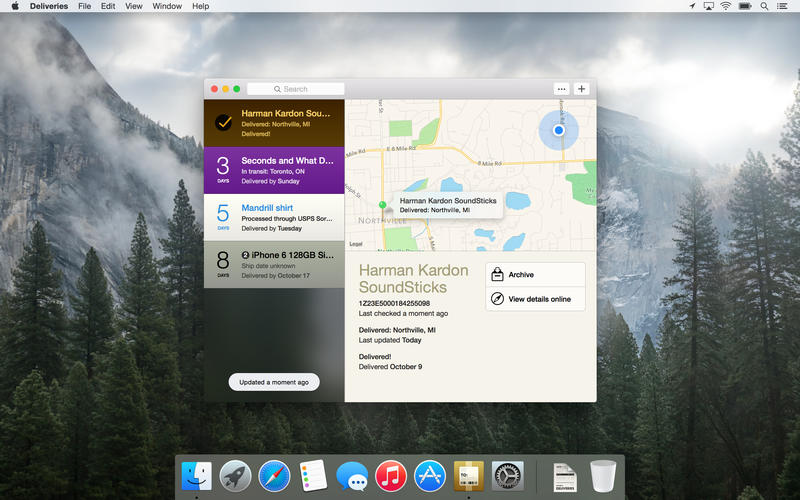Click the Legal link on the map
This screenshot has height=500, width=800.
pyautogui.click(x=356, y=244)
